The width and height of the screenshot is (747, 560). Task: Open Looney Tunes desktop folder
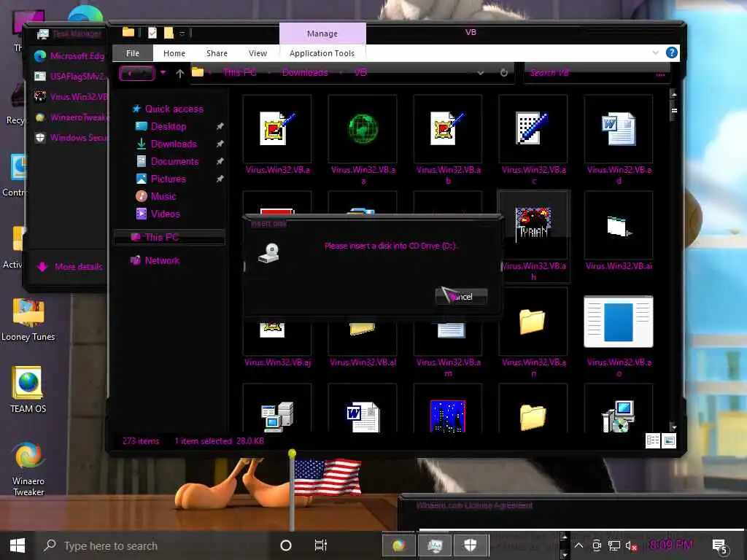pos(28,320)
